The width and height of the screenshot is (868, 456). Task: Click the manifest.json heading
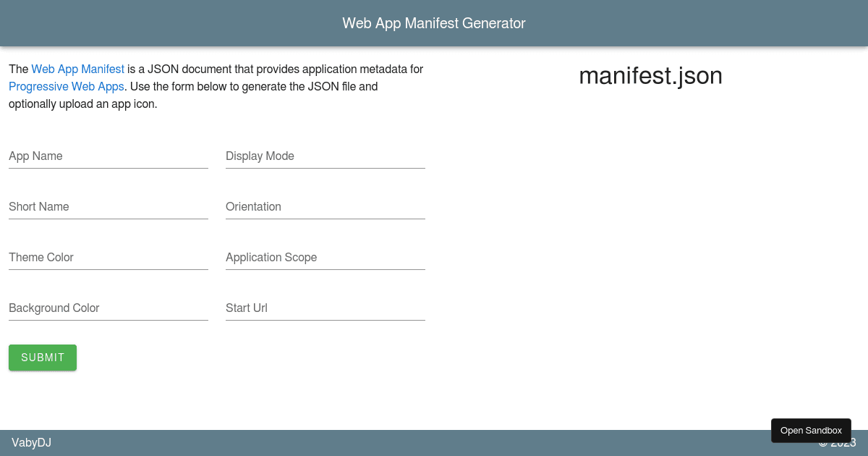[x=650, y=75]
